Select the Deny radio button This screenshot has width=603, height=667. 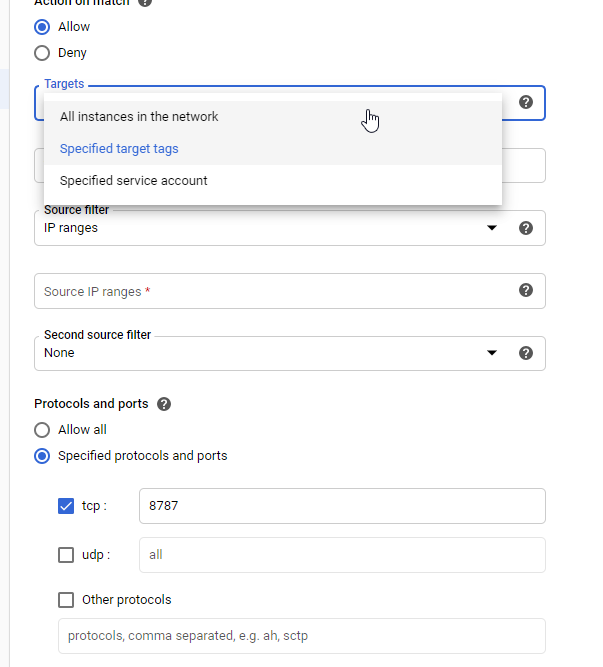tap(42, 53)
